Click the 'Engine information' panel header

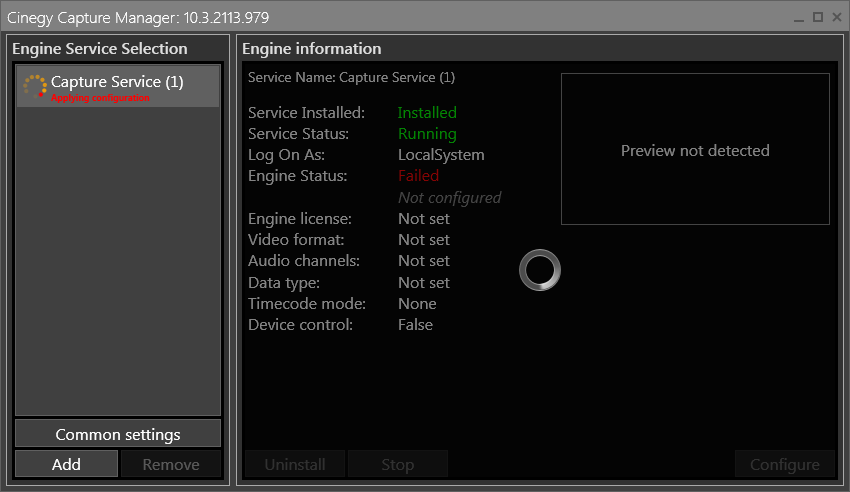point(312,49)
